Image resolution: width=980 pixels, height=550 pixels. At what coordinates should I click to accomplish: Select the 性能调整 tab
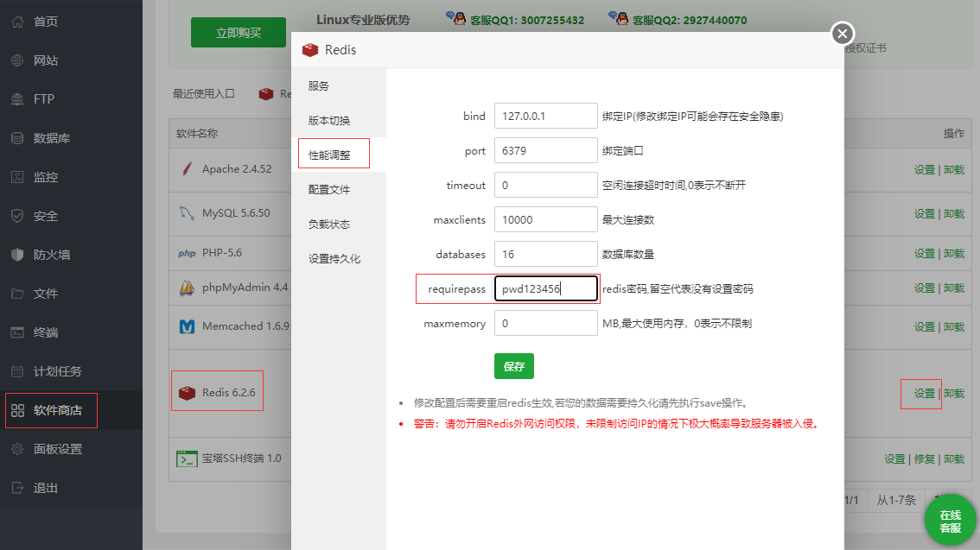click(329, 155)
